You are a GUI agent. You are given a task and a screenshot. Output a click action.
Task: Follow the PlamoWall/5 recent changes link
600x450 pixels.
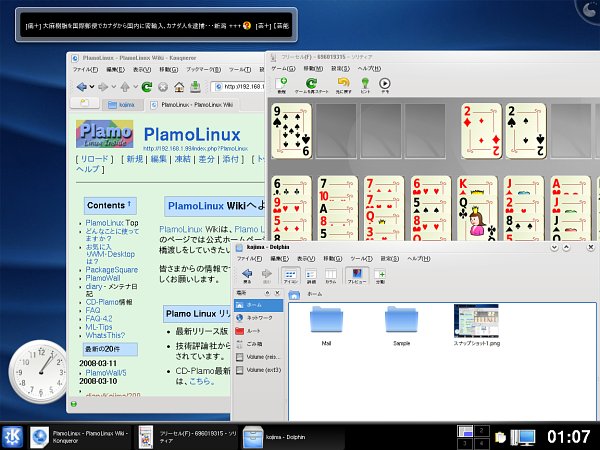[x=106, y=373]
